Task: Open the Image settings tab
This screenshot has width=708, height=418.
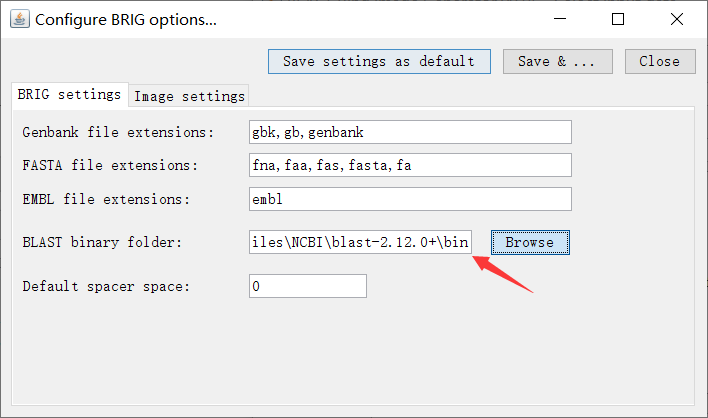Action: click(189, 96)
